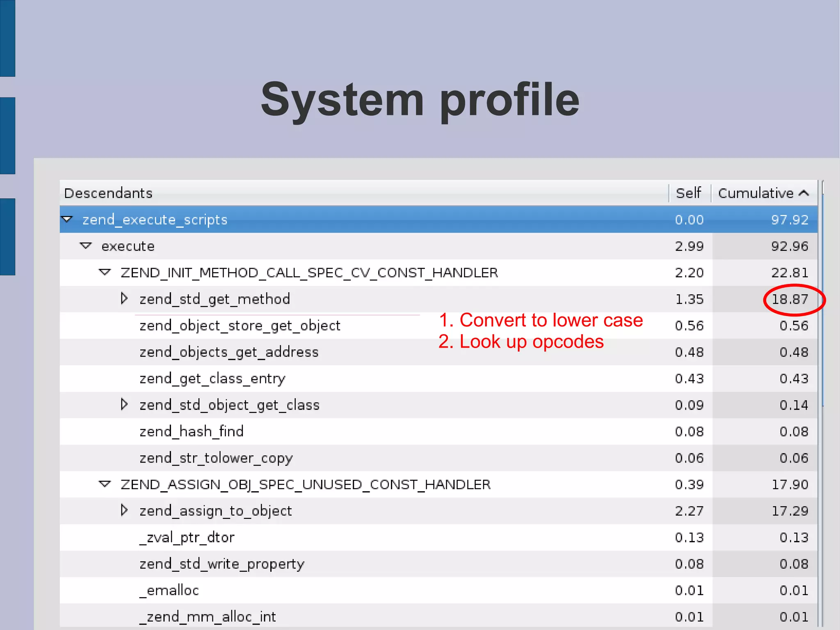Select the zend_objects_get_address row
The height and width of the screenshot is (630, 840).
(x=229, y=352)
